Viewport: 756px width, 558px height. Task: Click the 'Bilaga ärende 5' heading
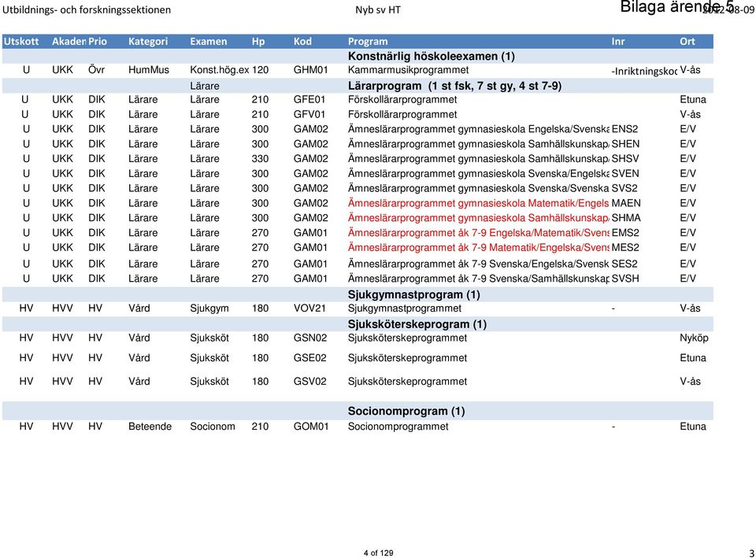tap(676, 7)
